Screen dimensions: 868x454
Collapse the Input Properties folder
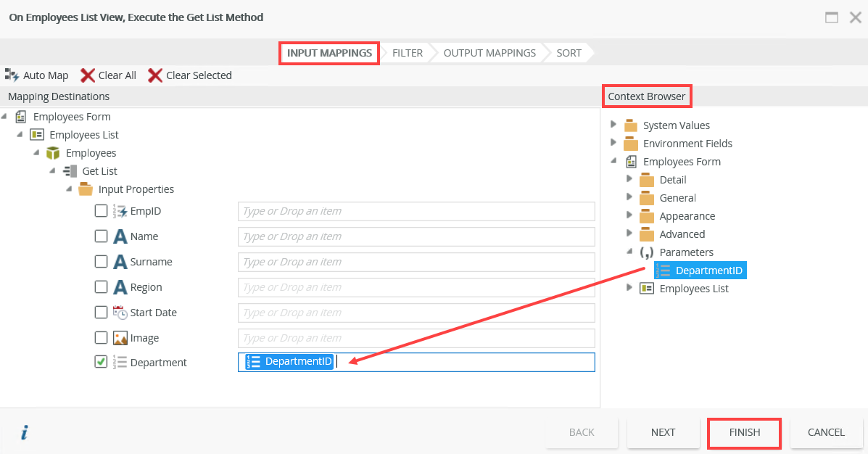(x=69, y=189)
